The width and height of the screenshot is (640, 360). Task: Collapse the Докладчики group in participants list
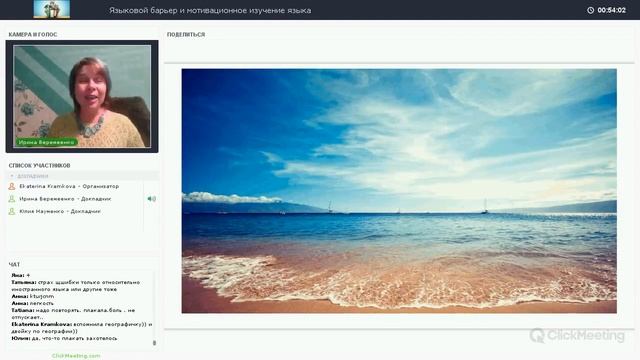pos(12,176)
